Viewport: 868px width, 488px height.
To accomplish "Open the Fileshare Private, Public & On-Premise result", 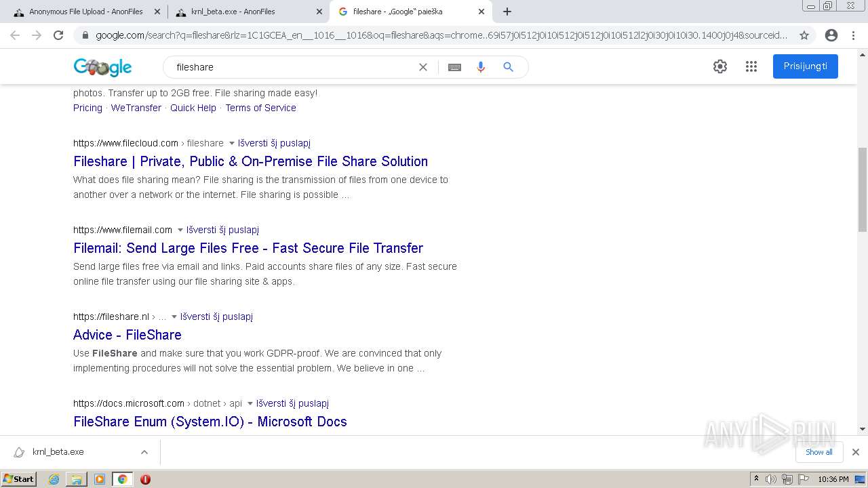I will tap(250, 161).
